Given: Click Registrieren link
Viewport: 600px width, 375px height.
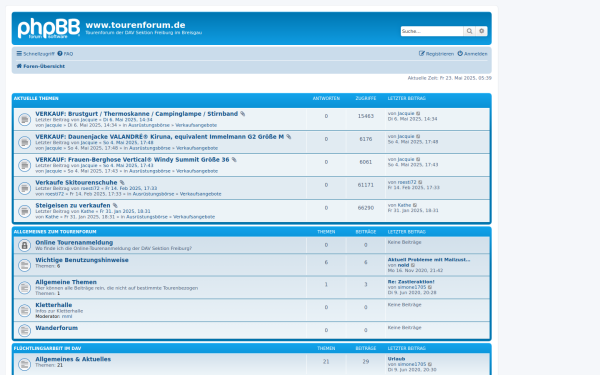Looking at the screenshot, I should (436, 54).
